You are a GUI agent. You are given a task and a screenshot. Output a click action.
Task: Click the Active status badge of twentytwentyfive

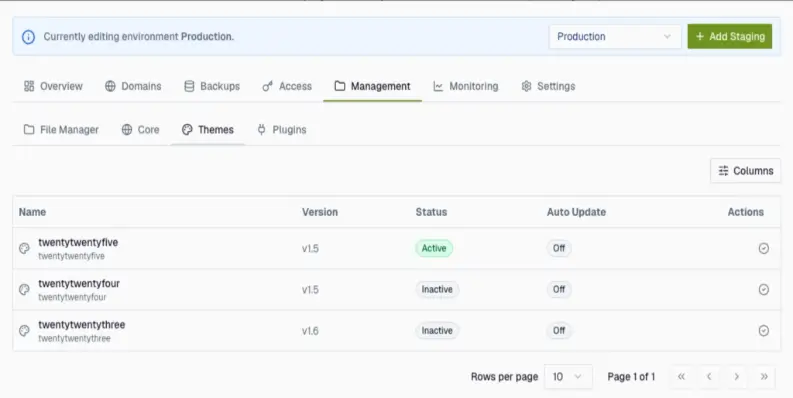coord(434,248)
